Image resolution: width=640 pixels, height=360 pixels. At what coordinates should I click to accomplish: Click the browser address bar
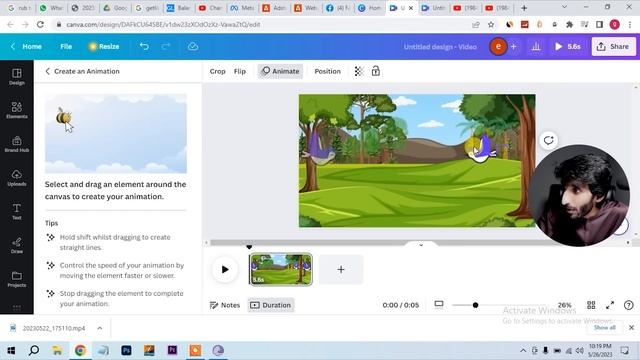coord(261,24)
